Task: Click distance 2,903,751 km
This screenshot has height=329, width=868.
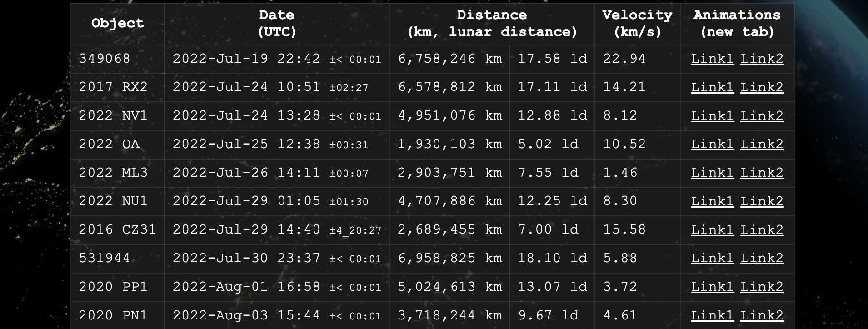Action: click(x=450, y=173)
